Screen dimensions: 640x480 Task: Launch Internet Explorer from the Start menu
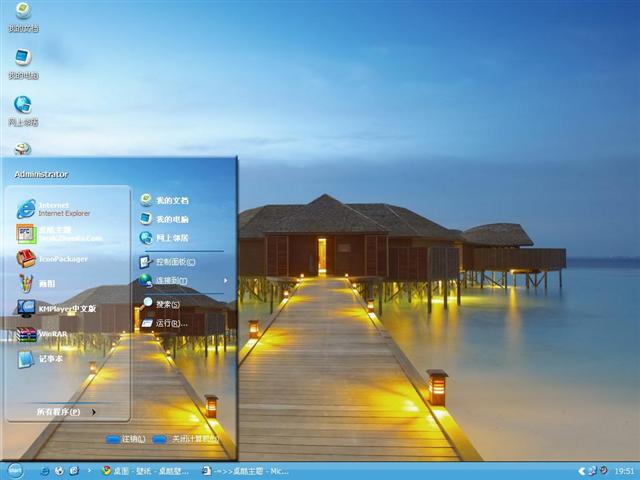pyautogui.click(x=53, y=209)
